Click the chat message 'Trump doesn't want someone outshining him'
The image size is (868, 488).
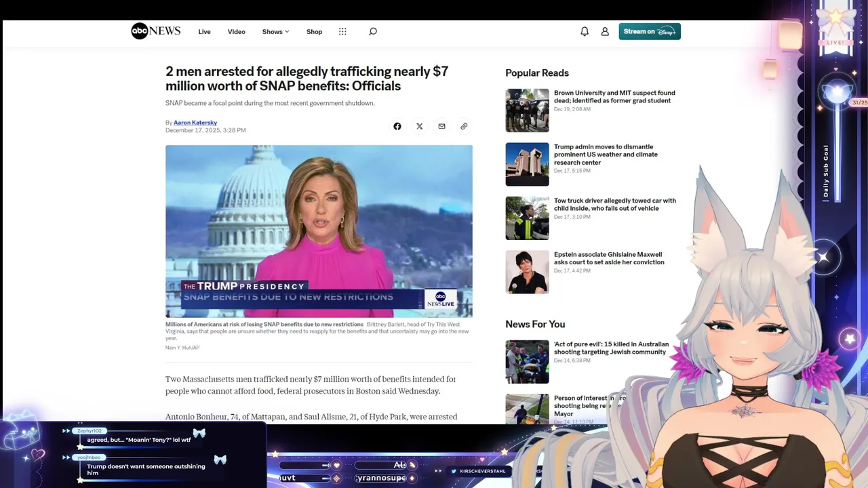tap(146, 469)
